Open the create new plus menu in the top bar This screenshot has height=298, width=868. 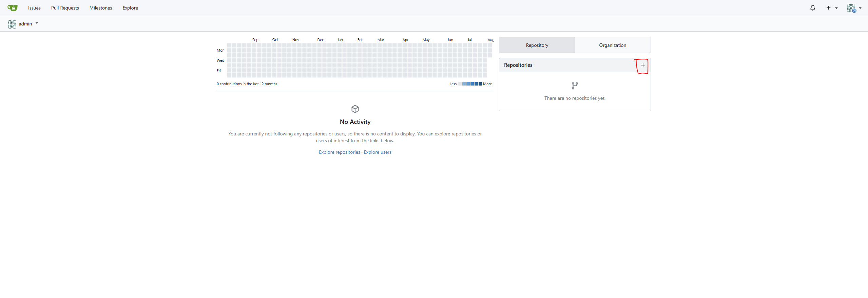click(x=832, y=8)
